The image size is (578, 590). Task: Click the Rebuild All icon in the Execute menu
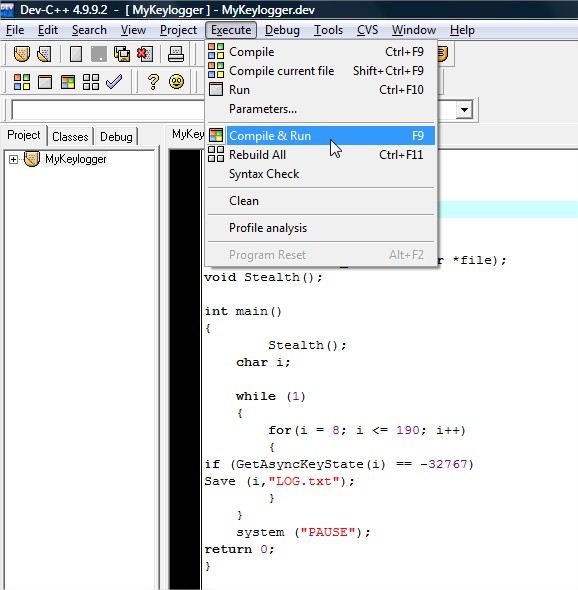click(x=216, y=154)
